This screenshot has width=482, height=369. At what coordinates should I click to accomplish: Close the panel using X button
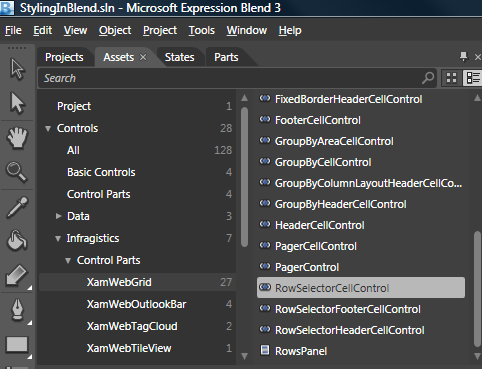pos(478,57)
